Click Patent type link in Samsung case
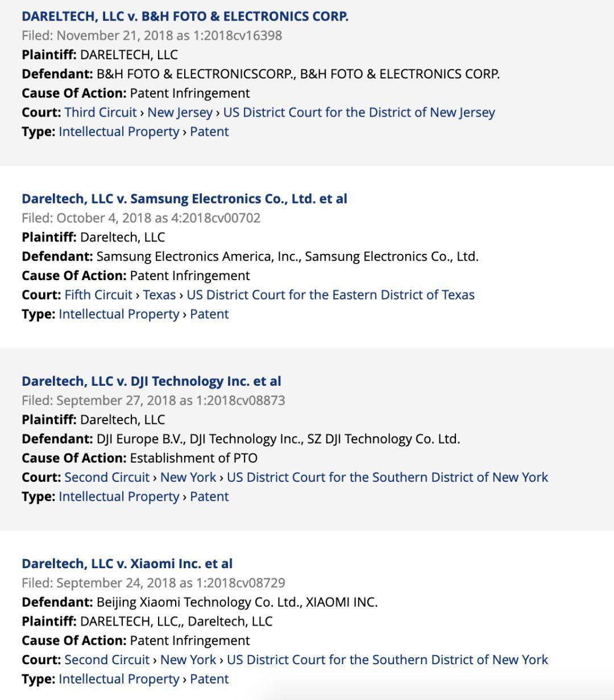This screenshot has width=614, height=700. click(x=209, y=314)
